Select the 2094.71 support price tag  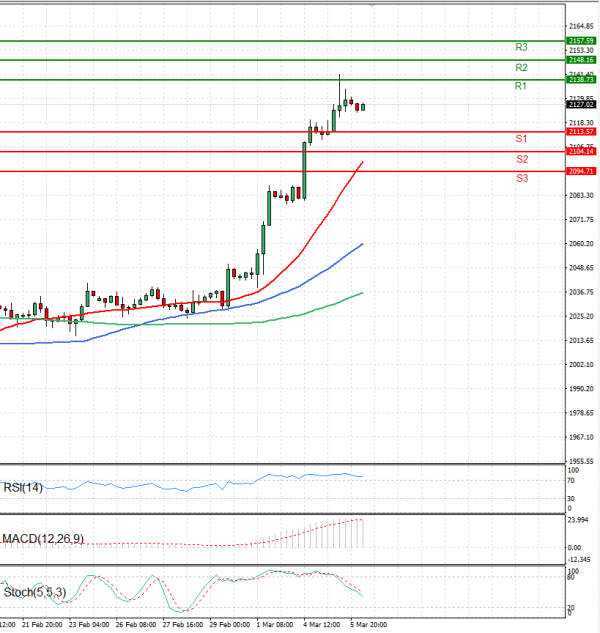581,171
